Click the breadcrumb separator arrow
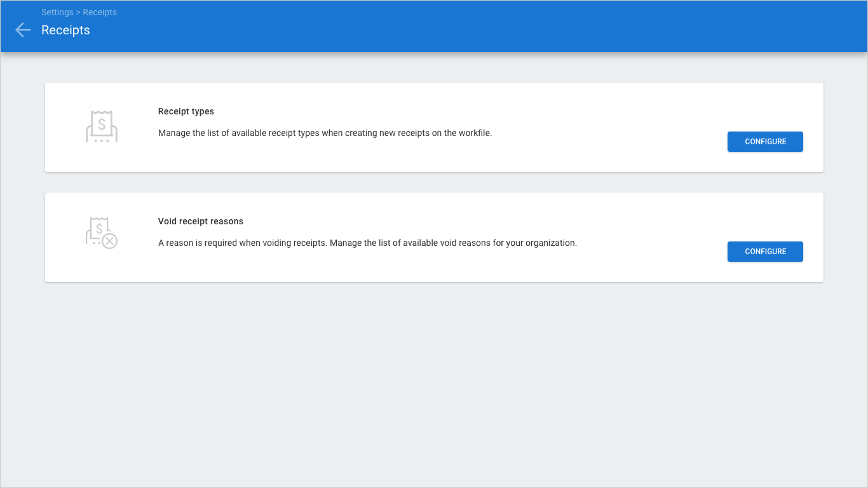The width and height of the screenshot is (868, 488). click(78, 12)
